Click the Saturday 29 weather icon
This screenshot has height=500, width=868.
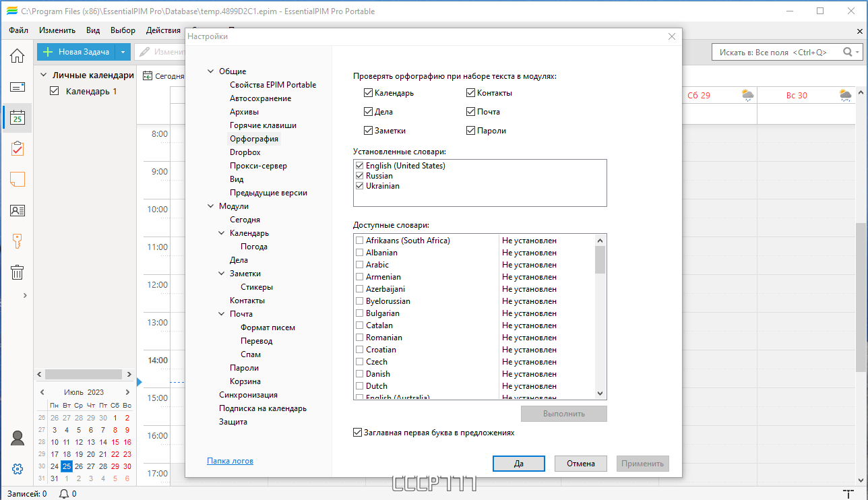click(747, 95)
